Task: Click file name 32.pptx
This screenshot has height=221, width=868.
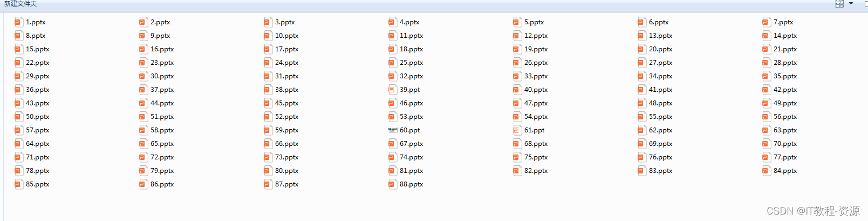Action: click(412, 76)
